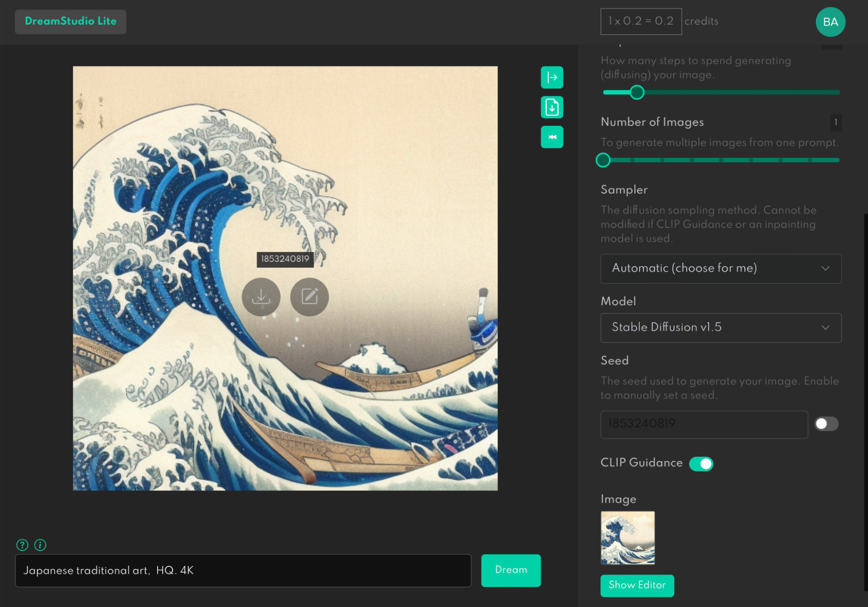The height and width of the screenshot is (607, 868).
Task: Click the rewind history icon
Action: (x=552, y=137)
